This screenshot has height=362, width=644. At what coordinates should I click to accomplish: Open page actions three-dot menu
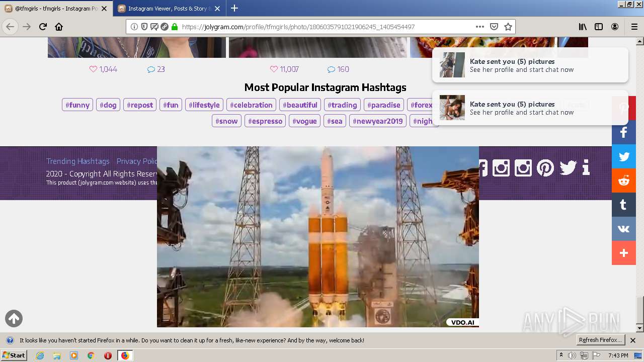[480, 27]
